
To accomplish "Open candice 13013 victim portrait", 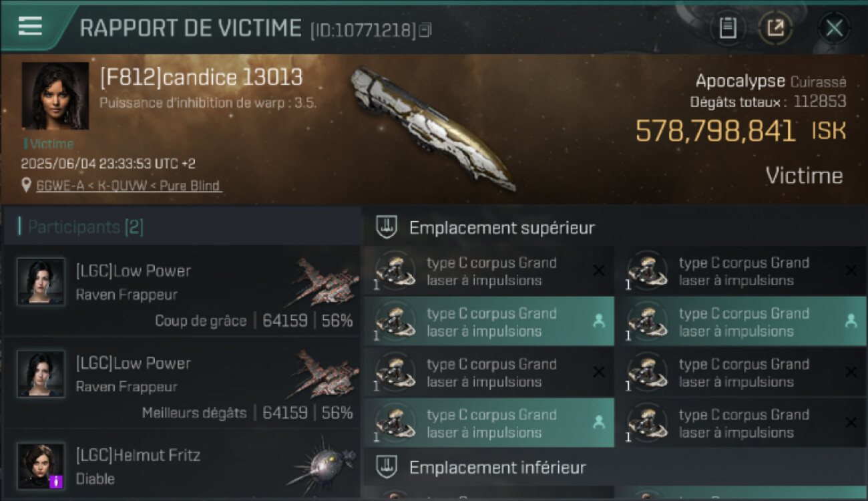I will click(55, 96).
